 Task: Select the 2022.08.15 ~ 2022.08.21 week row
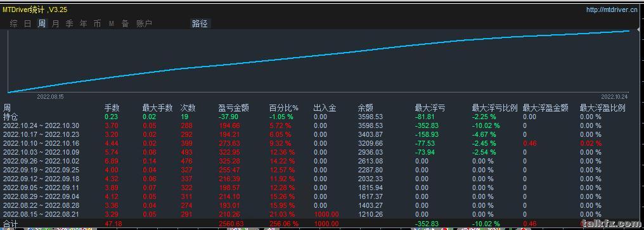[x=322, y=214]
